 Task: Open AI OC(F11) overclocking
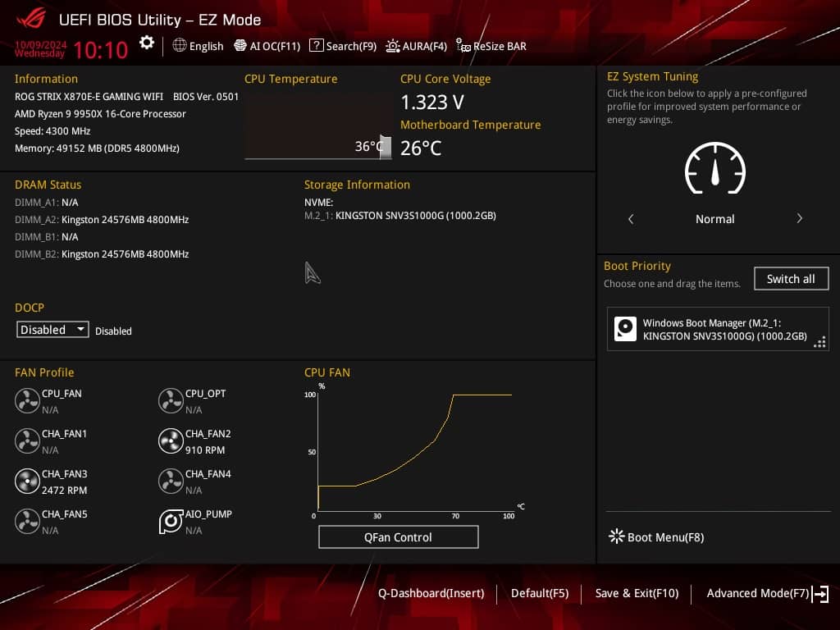pyautogui.click(x=267, y=46)
